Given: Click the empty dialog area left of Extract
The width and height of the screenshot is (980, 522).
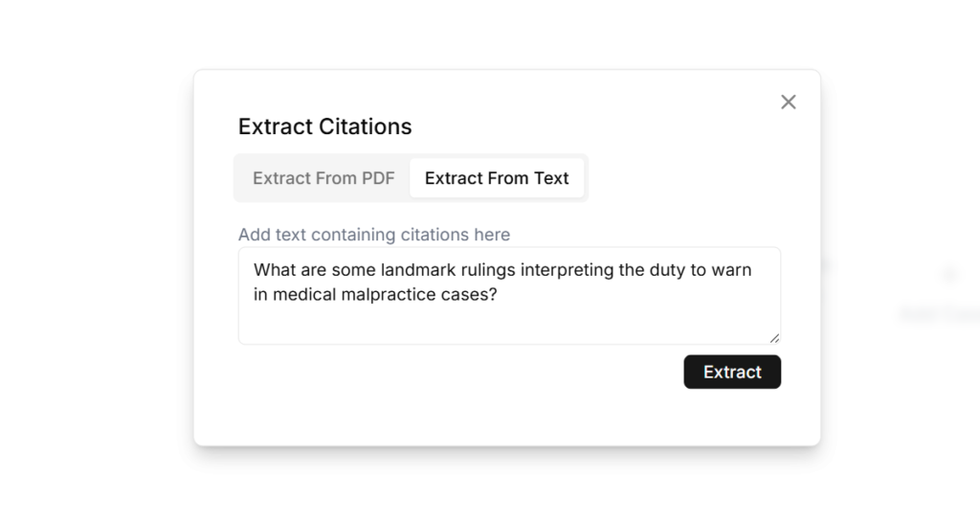Looking at the screenshot, I should [x=459, y=373].
